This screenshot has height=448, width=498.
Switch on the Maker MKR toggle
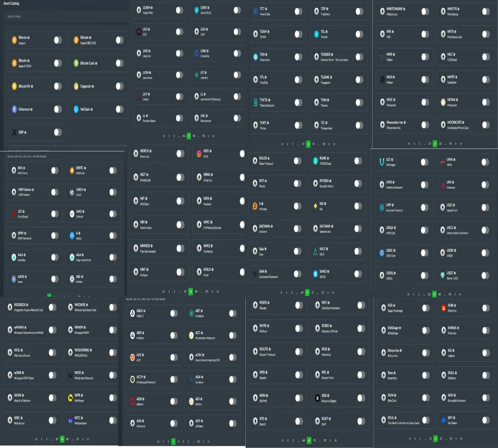[425, 57]
